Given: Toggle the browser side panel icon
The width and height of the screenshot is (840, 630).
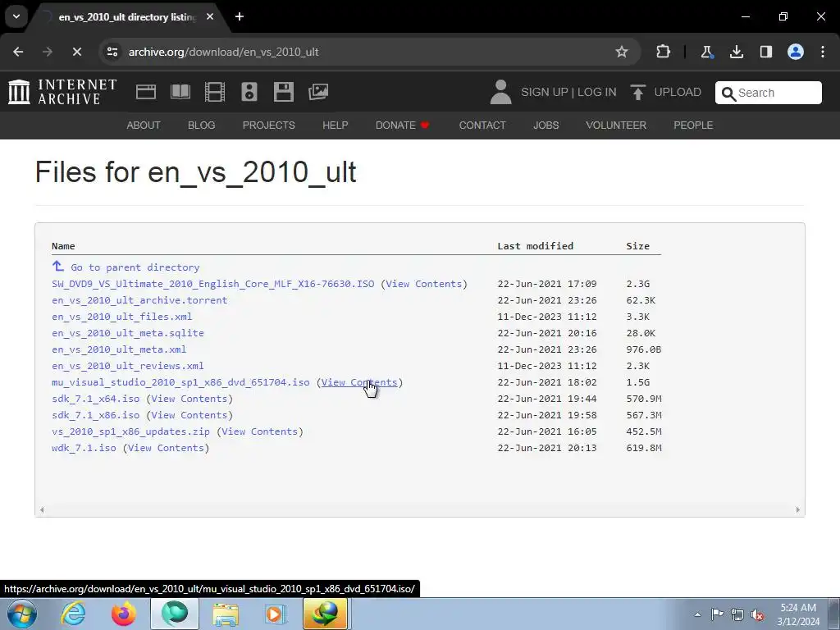Looking at the screenshot, I should [x=766, y=52].
